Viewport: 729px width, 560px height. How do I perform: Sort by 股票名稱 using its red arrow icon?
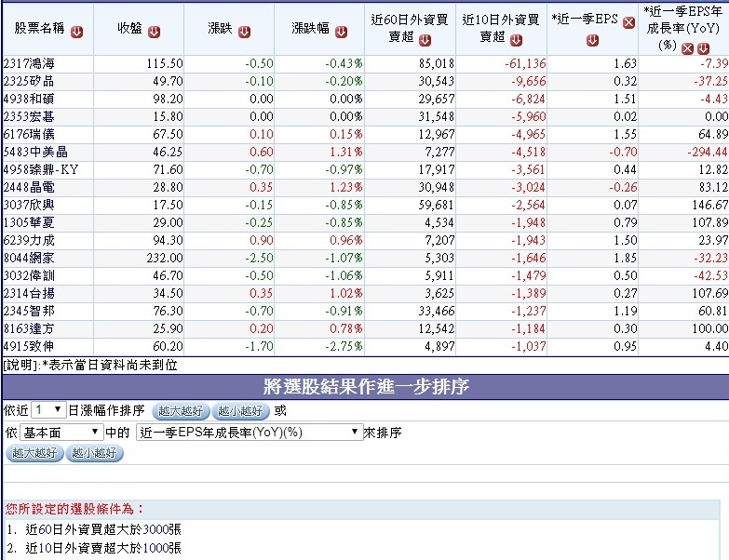[77, 32]
